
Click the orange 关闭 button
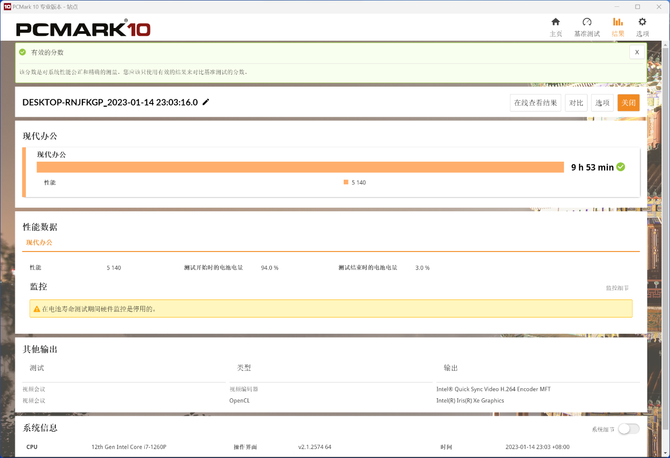pyautogui.click(x=629, y=103)
